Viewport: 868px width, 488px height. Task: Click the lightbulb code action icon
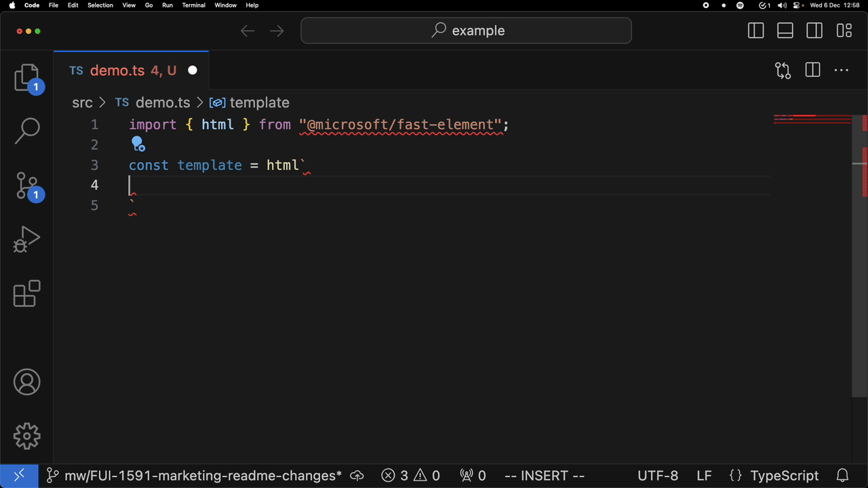(x=138, y=143)
